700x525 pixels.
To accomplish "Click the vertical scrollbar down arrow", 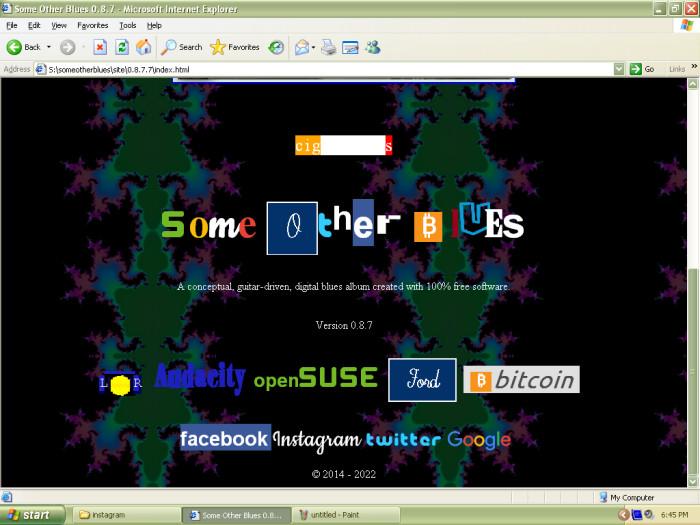I will tap(693, 481).
